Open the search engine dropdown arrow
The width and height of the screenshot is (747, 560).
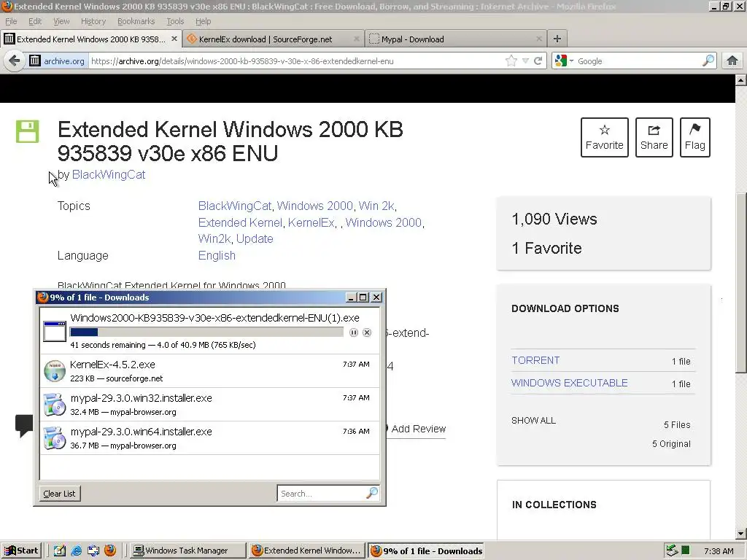(571, 61)
